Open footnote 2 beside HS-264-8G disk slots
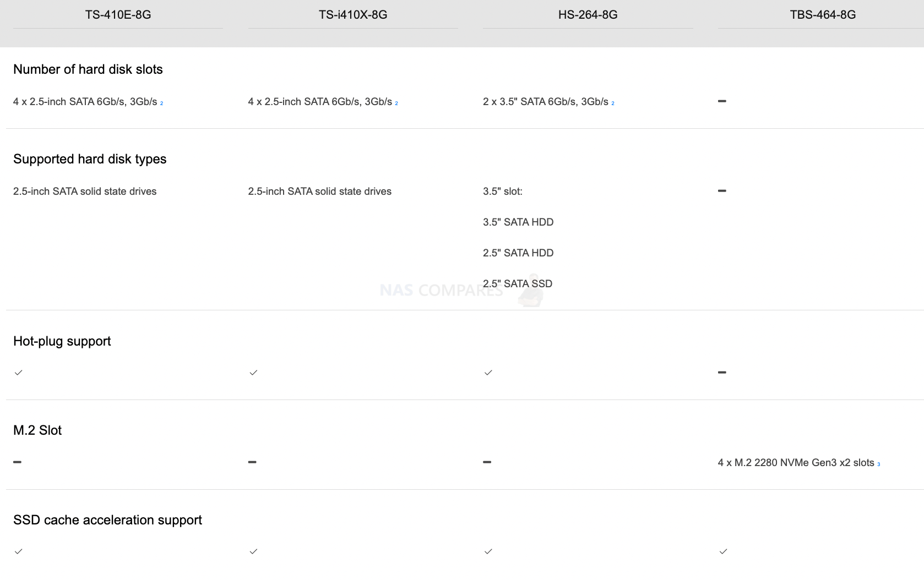The width and height of the screenshot is (924, 580). pos(613,103)
